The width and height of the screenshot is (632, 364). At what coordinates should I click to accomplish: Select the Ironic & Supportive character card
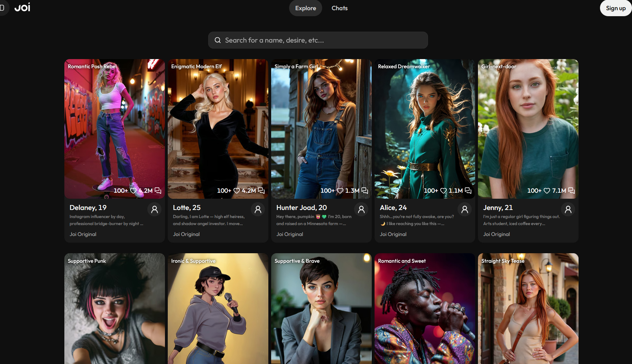(218, 308)
